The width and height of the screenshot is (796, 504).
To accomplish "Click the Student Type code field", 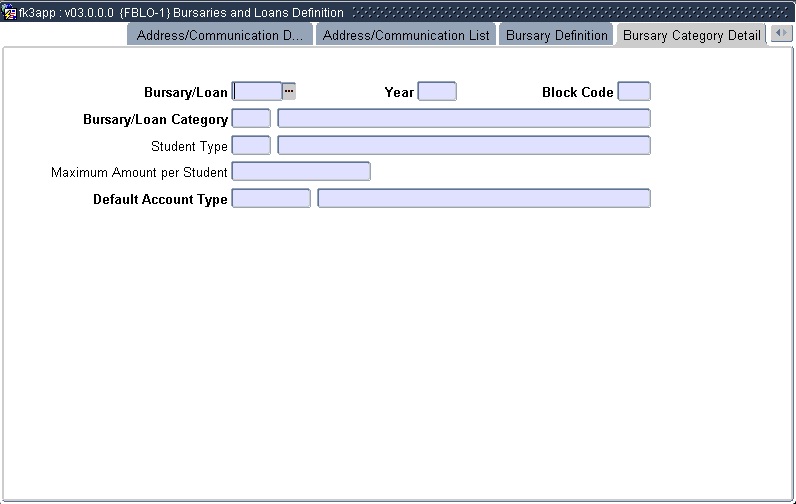I will coord(251,145).
